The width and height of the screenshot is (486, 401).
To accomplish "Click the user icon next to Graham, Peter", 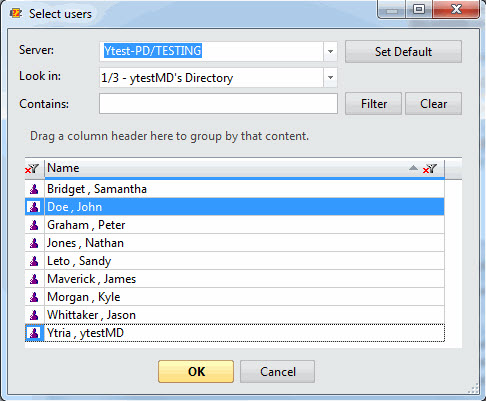I will coord(34,225).
